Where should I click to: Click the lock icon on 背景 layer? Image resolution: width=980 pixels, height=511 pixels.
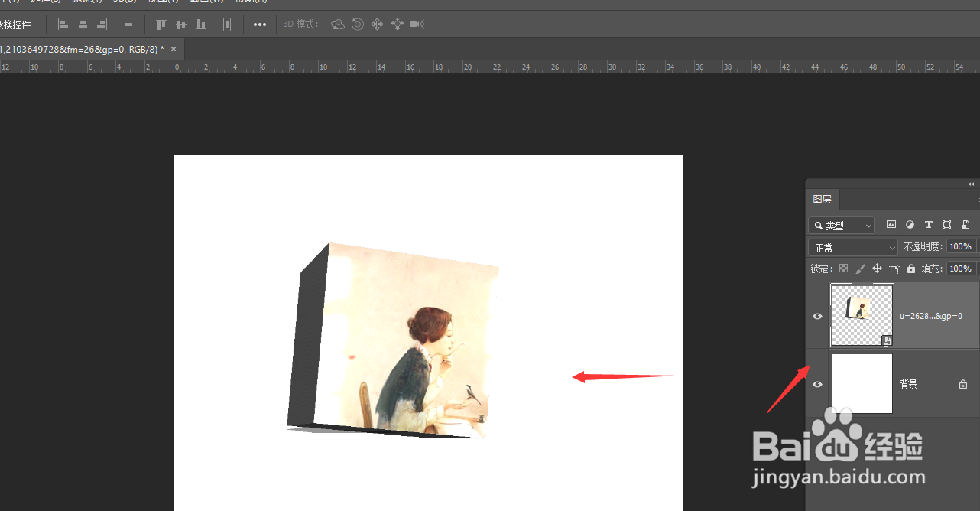pos(963,384)
